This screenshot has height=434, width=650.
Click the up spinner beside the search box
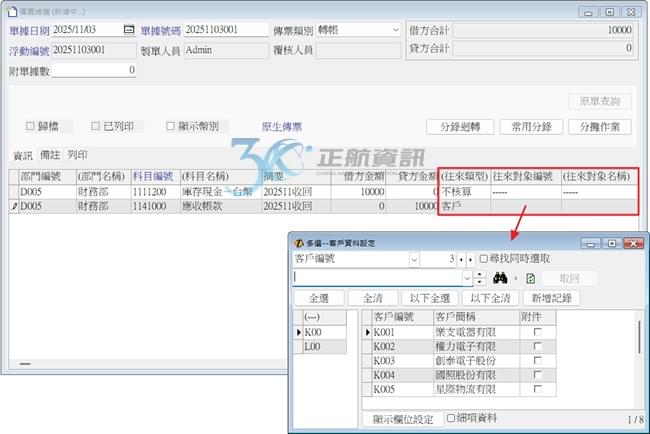pyautogui.click(x=480, y=274)
